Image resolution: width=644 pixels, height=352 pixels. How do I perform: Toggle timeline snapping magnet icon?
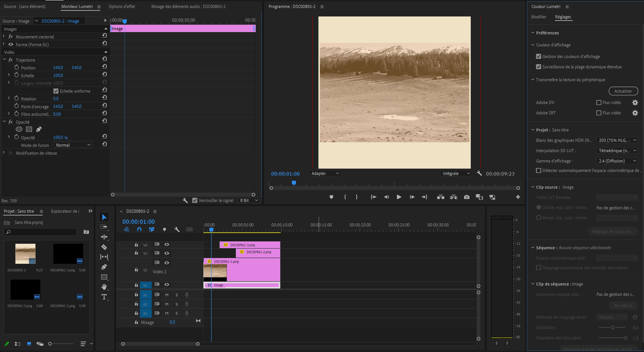(139, 230)
